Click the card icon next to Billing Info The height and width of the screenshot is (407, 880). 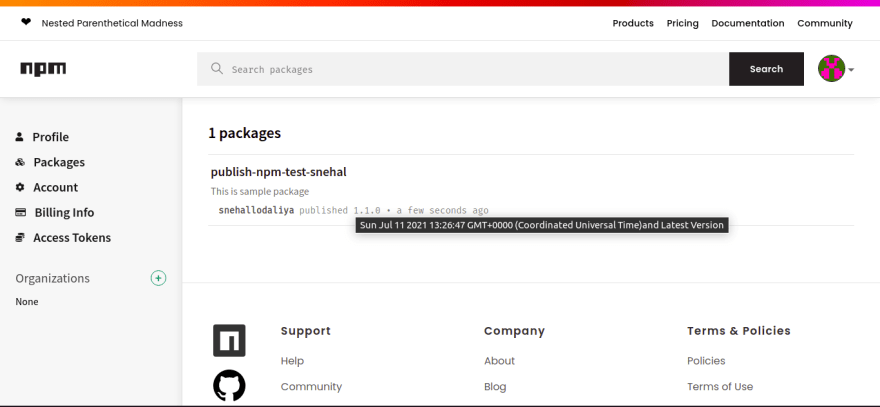click(21, 212)
